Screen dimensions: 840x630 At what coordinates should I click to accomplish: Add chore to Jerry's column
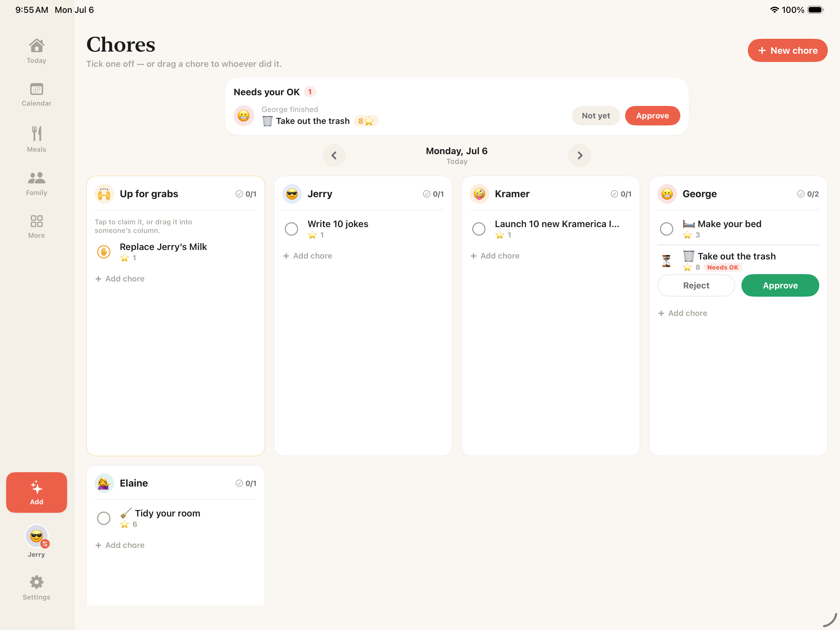click(308, 256)
